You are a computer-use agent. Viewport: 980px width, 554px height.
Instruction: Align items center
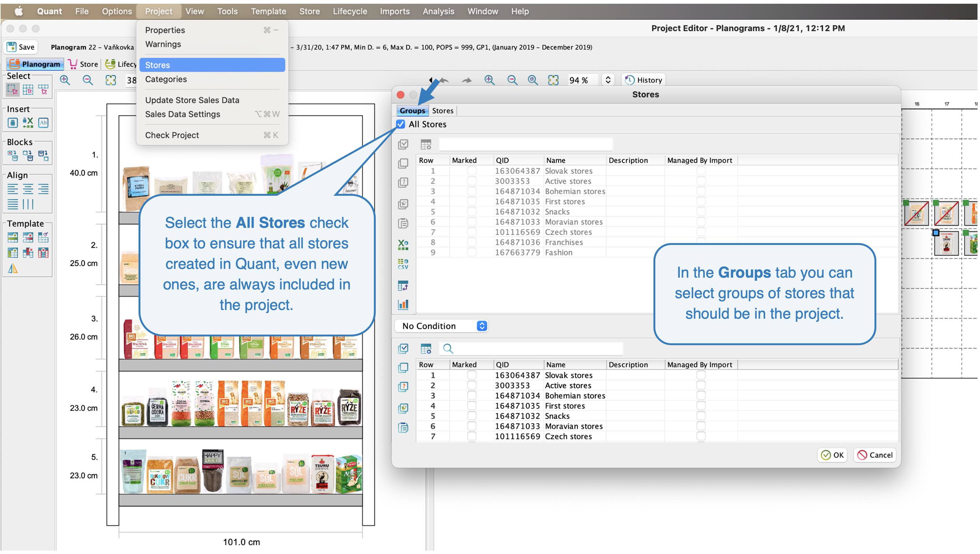(28, 189)
